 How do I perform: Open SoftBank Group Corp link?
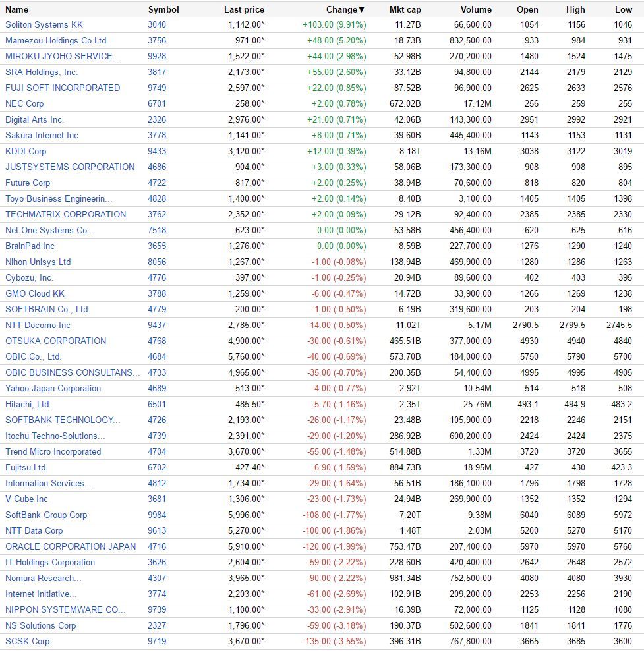point(46,515)
